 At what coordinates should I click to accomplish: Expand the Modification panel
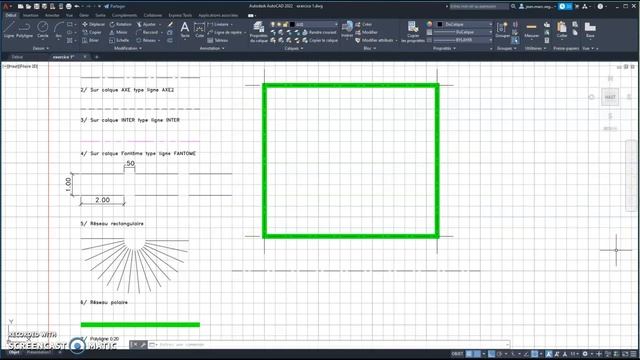click(x=128, y=48)
